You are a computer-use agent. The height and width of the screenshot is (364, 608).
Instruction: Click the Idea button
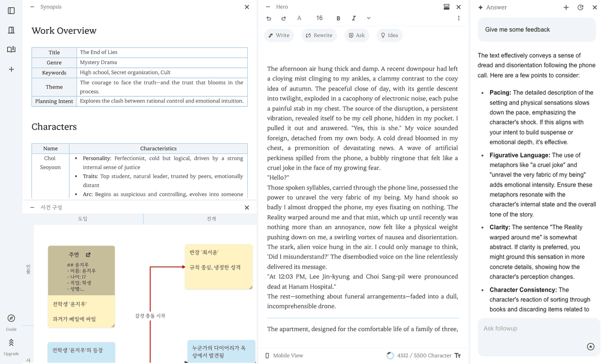(389, 35)
